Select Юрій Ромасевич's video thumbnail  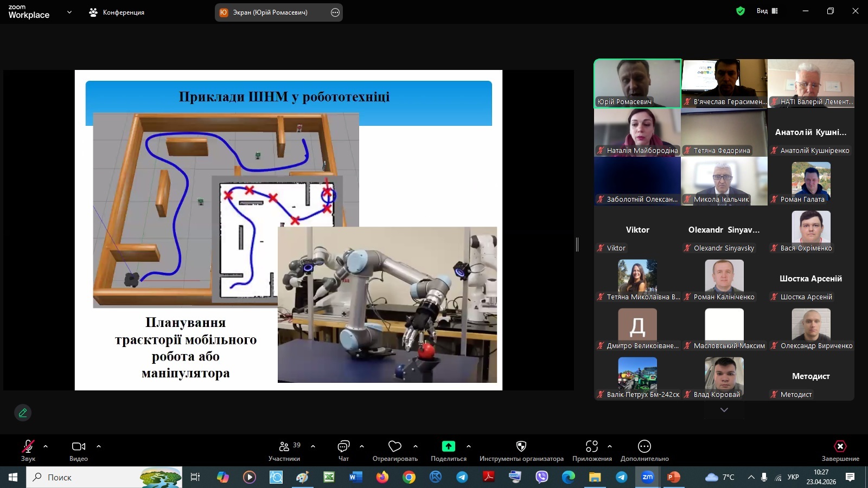tap(637, 83)
